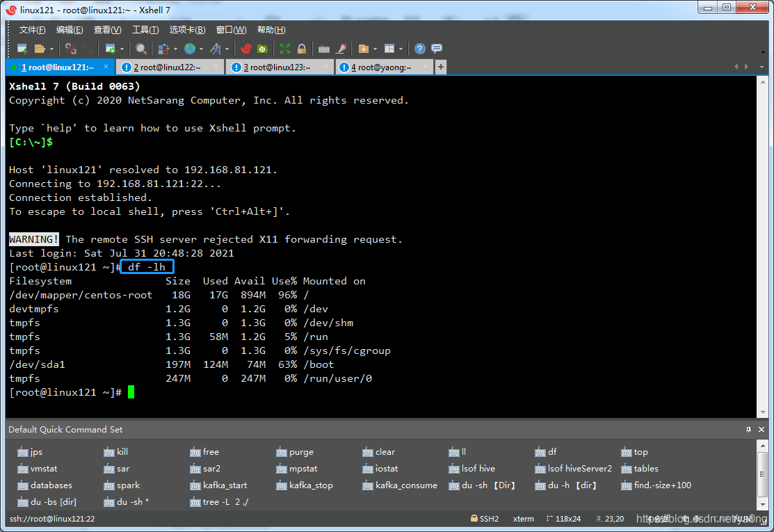Screen dimensions: 774x532
Task: Click the Disconnect session icon
Action: click(71, 49)
